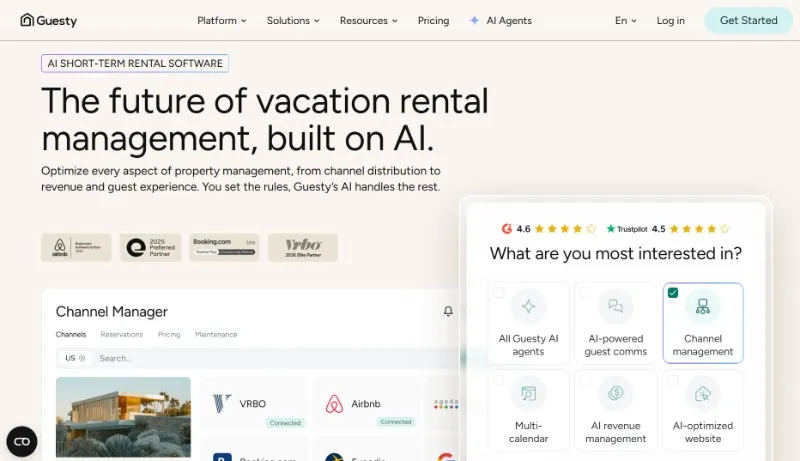This screenshot has height=461, width=800.
Task: Click the Airbnb partner badge
Action: [76, 248]
